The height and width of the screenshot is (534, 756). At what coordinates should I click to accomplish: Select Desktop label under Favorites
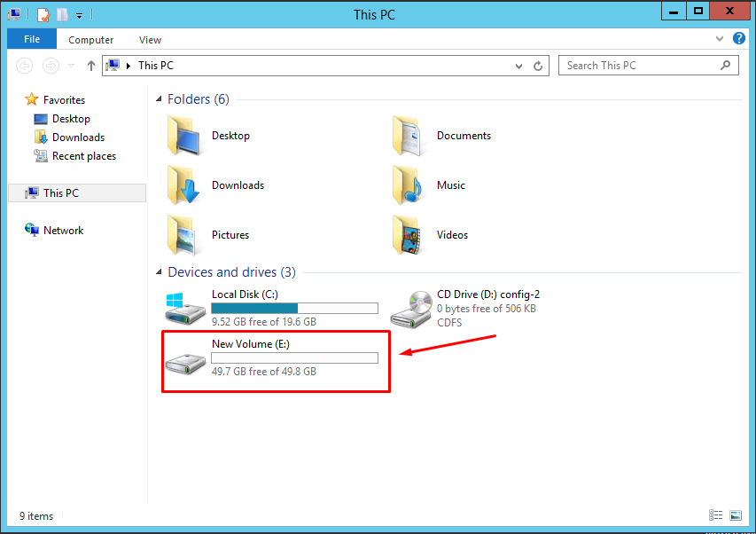[x=71, y=119]
